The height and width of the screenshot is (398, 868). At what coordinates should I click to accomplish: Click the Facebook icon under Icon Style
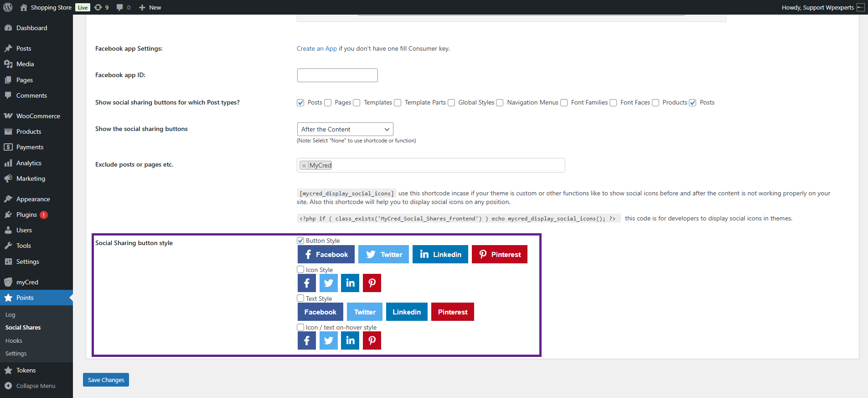pyautogui.click(x=307, y=283)
